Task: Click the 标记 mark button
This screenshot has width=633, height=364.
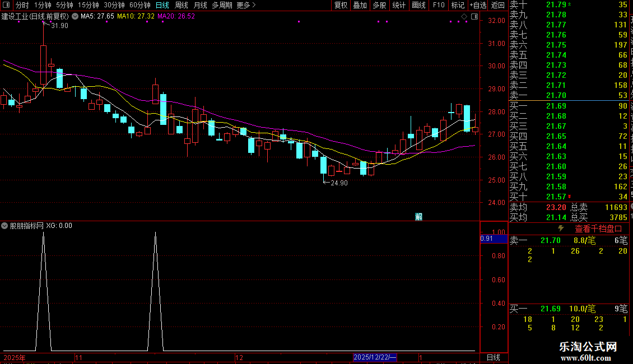Action: (x=458, y=5)
